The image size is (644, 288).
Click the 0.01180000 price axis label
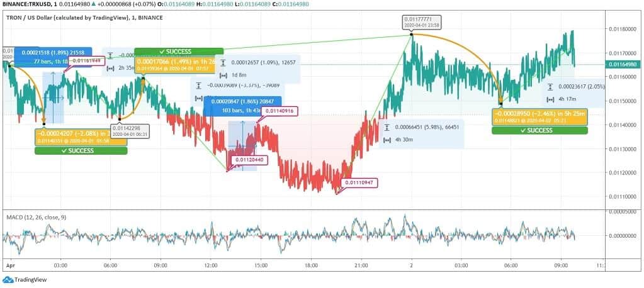(x=623, y=29)
